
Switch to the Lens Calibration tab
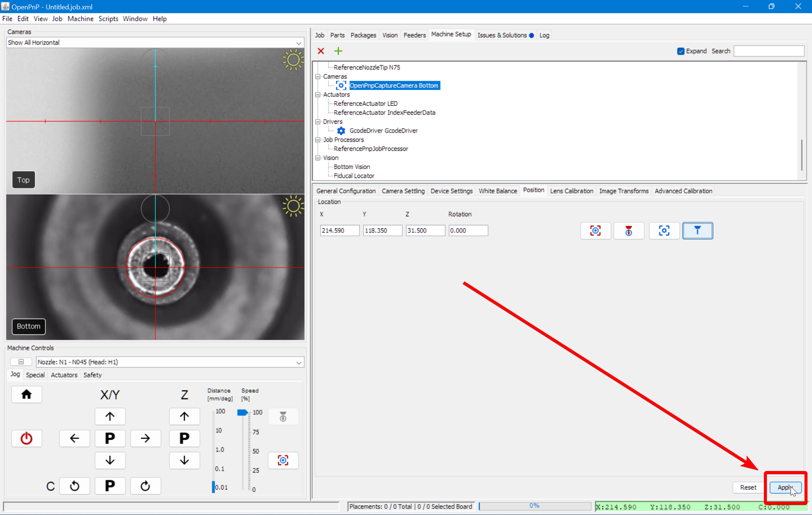[x=571, y=191]
